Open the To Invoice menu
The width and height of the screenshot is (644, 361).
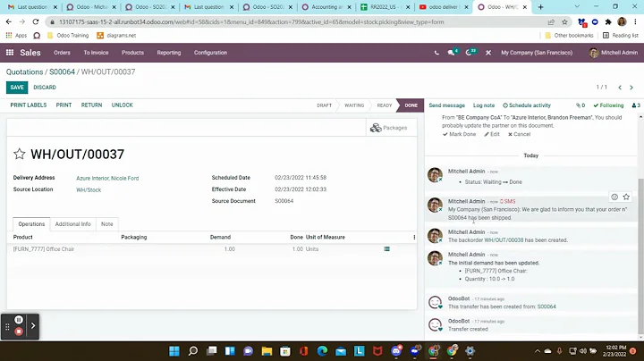[96, 53]
